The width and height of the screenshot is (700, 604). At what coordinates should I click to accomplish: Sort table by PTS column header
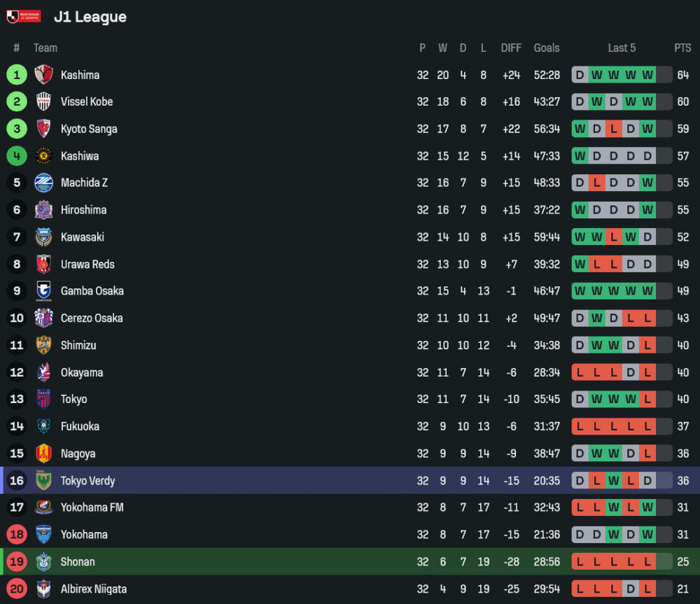coord(682,48)
